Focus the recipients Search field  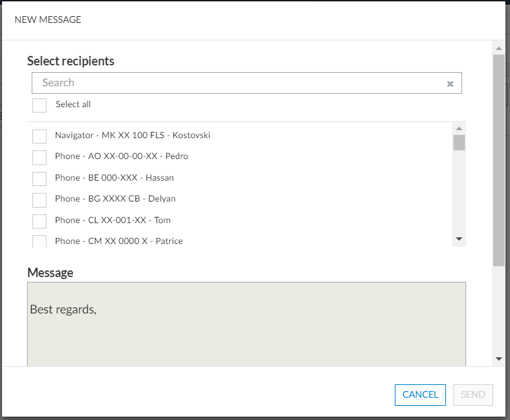236,83
